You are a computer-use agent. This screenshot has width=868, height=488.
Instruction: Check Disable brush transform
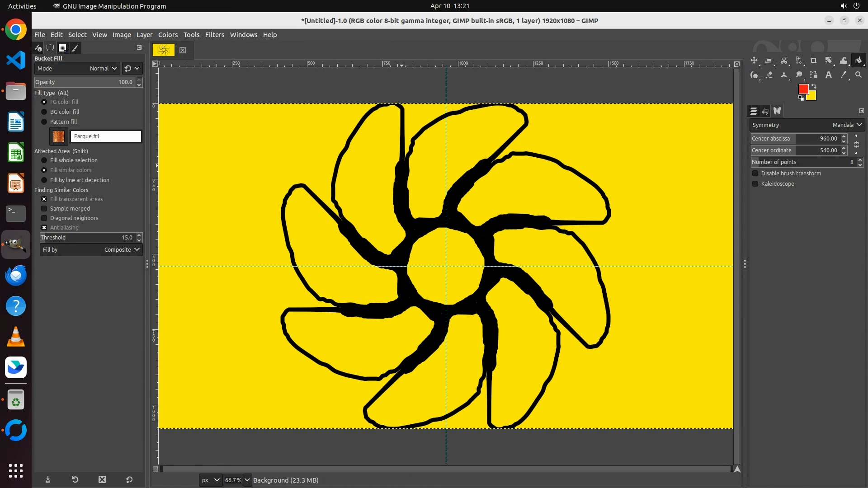click(x=755, y=174)
